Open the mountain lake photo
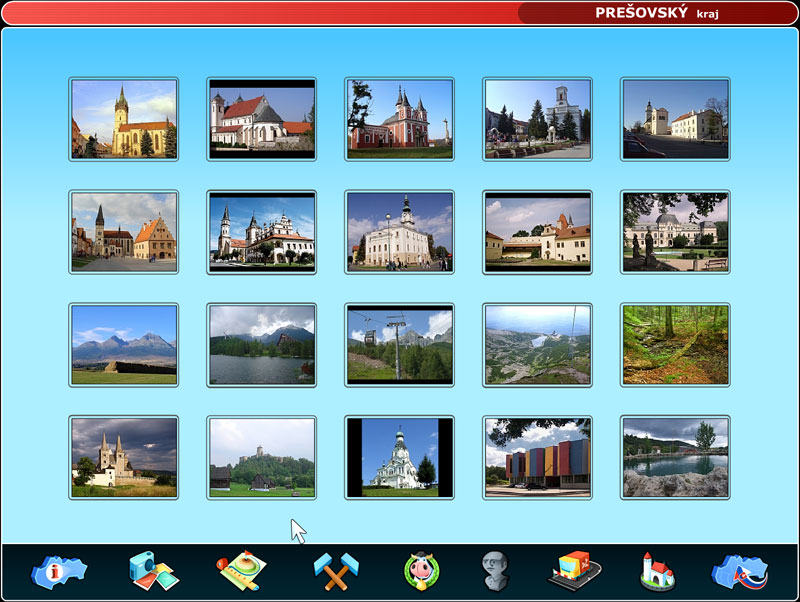The height and width of the screenshot is (602, 800). click(262, 345)
